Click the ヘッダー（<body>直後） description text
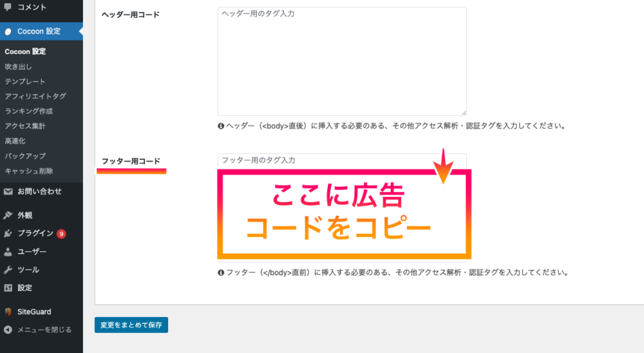 point(396,126)
